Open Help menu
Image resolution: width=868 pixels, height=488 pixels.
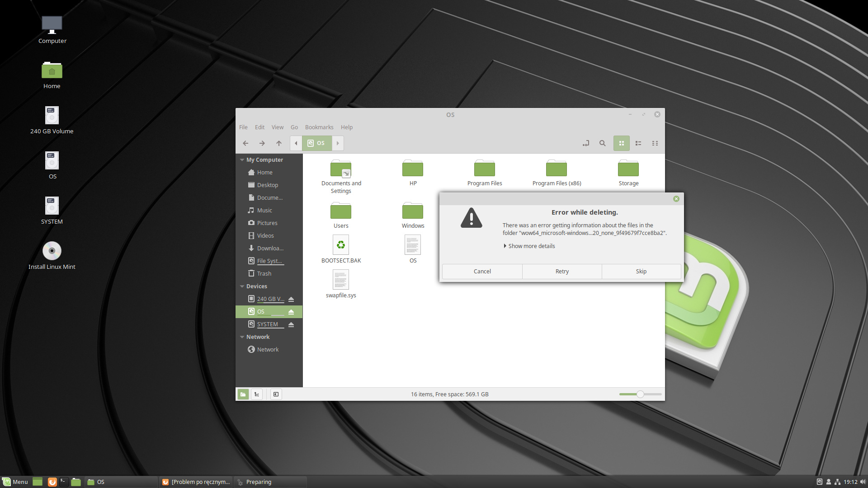(347, 127)
